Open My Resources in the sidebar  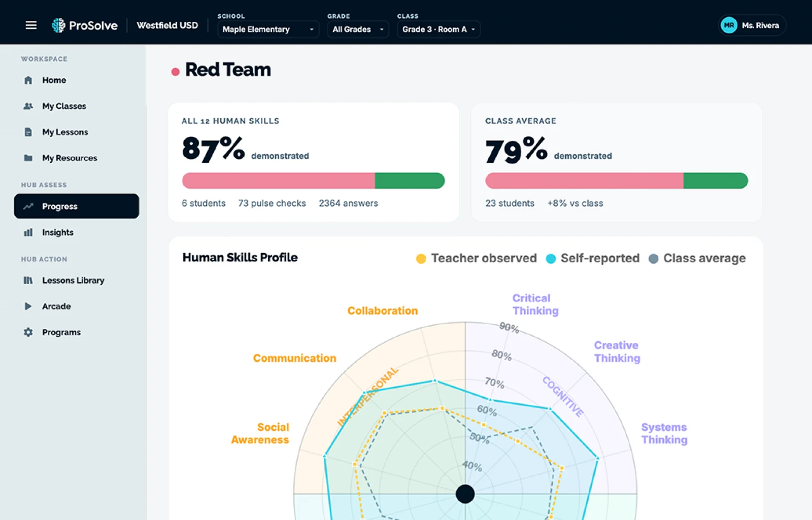coord(77,158)
